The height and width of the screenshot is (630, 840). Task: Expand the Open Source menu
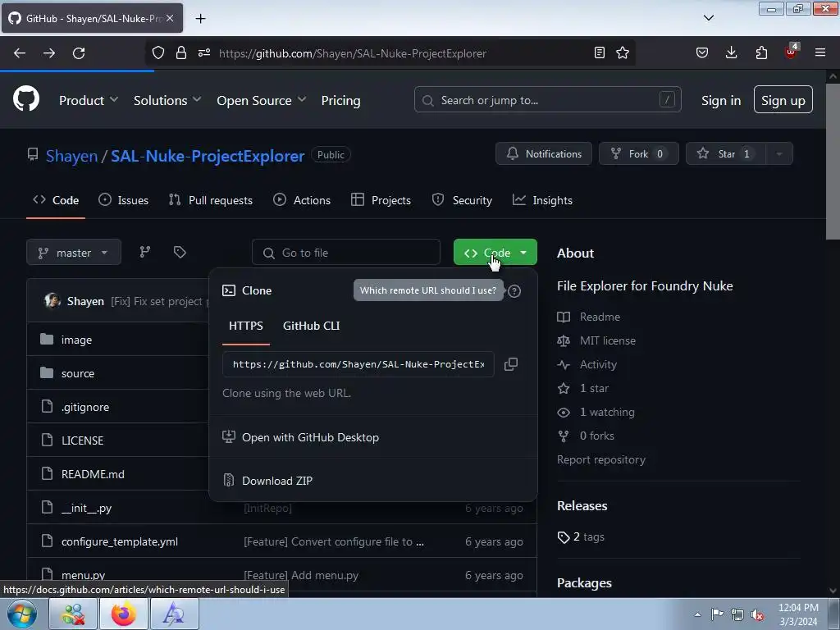pyautogui.click(x=262, y=100)
